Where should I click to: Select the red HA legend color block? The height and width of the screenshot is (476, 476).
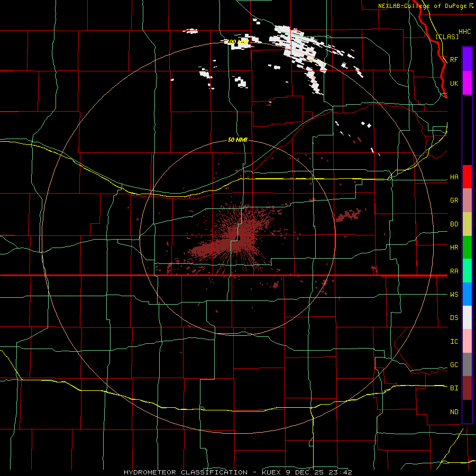click(x=467, y=177)
